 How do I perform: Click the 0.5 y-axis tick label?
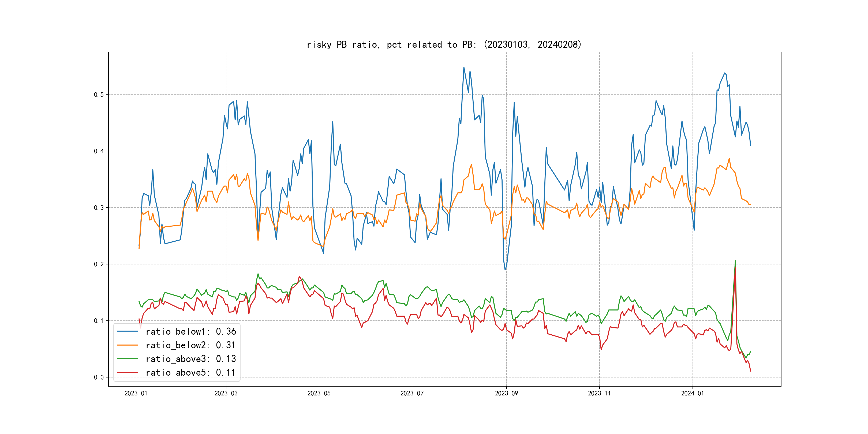coord(99,95)
